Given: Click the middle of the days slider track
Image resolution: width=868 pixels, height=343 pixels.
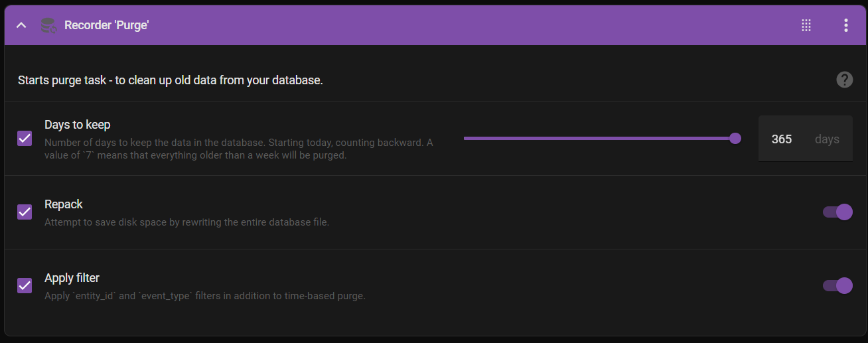Looking at the screenshot, I should point(599,138).
